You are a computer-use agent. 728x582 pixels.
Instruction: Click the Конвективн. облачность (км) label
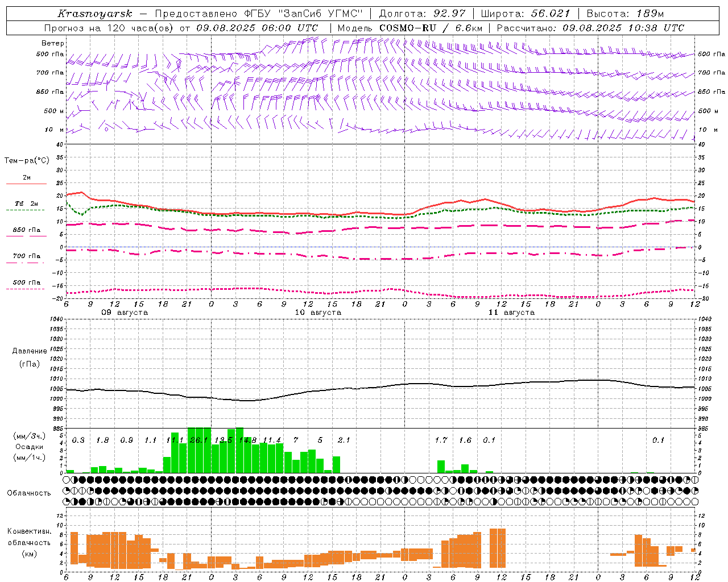pyautogui.click(x=29, y=543)
